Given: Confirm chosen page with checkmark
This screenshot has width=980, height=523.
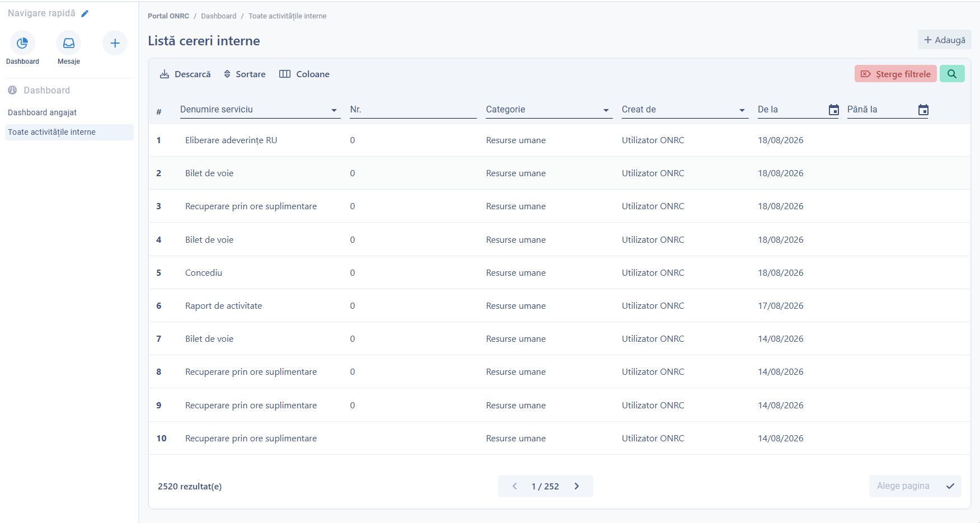Looking at the screenshot, I should (950, 486).
